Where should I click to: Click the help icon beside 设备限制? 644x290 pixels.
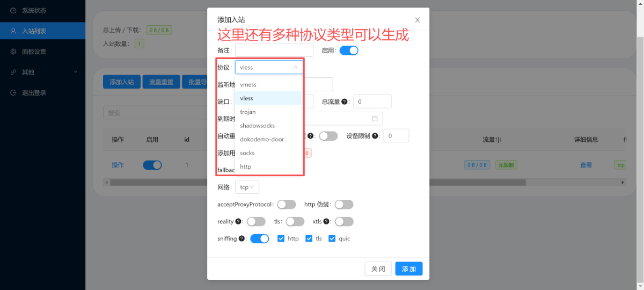click(x=375, y=136)
